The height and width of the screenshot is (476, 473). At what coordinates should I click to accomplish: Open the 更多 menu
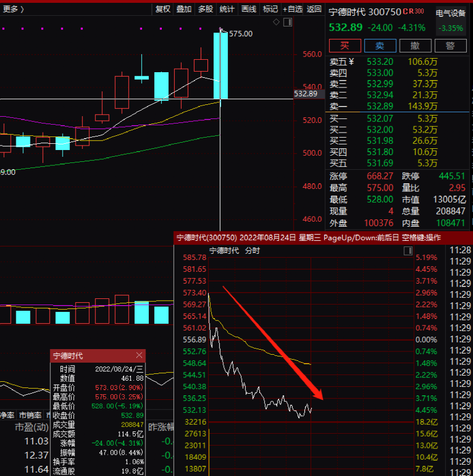tap(14, 9)
